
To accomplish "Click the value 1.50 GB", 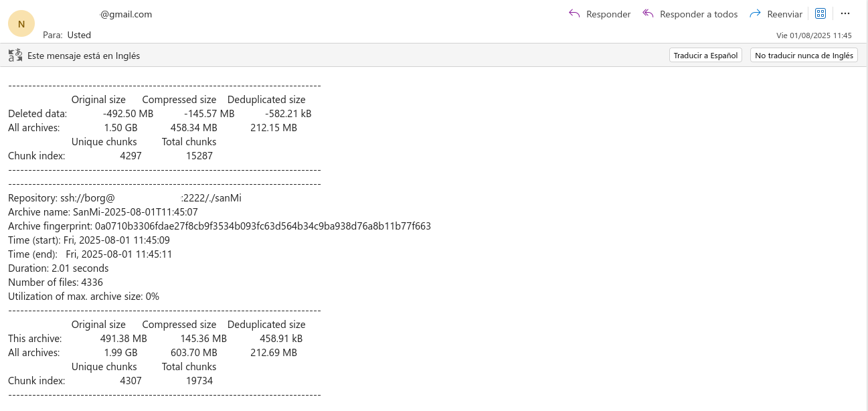I will pos(120,128).
